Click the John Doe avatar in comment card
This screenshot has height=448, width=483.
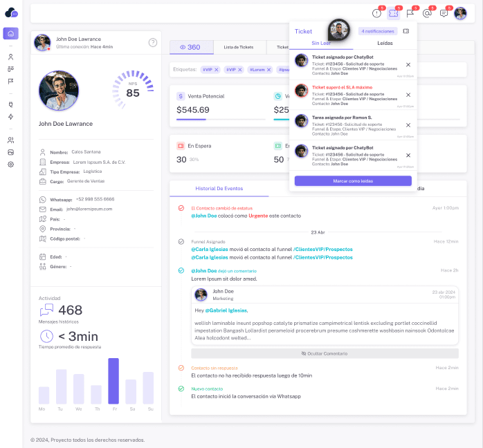pyautogui.click(x=201, y=295)
